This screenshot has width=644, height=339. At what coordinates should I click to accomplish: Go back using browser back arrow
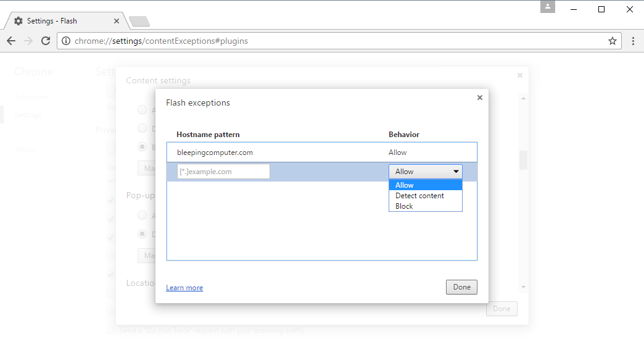[11, 41]
